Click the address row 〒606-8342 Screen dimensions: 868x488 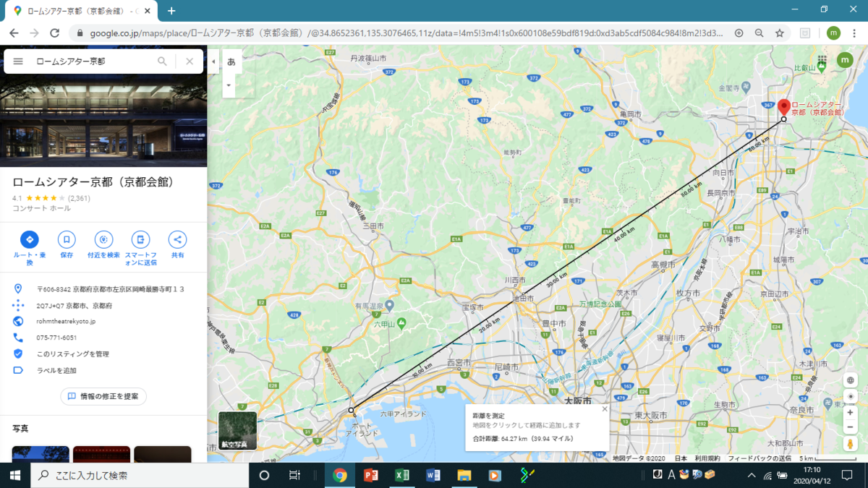pyautogui.click(x=103, y=288)
